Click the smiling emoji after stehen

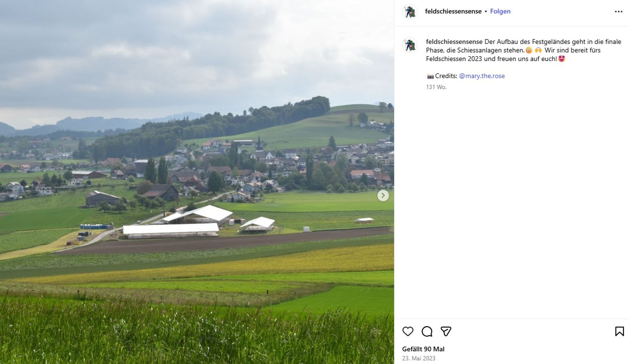529,50
